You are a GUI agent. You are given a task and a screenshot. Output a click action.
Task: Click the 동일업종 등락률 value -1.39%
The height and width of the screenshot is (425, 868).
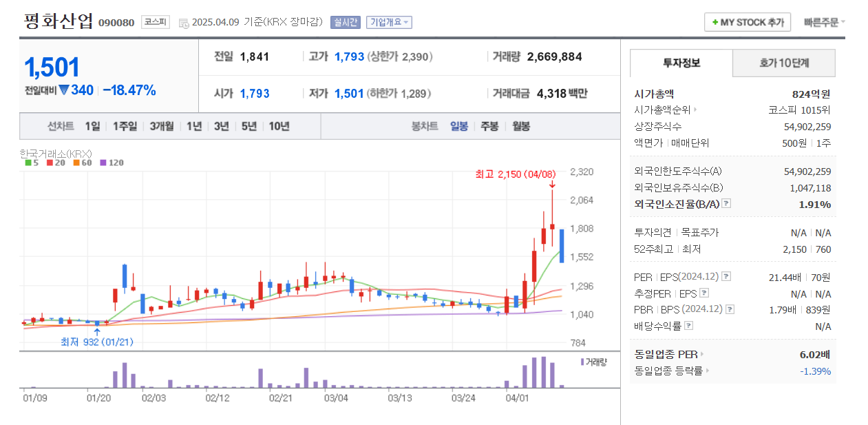point(816,371)
